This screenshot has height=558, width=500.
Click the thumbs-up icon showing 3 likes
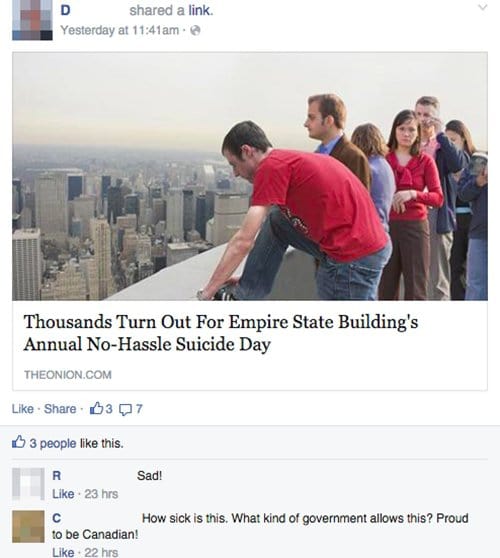[101, 409]
